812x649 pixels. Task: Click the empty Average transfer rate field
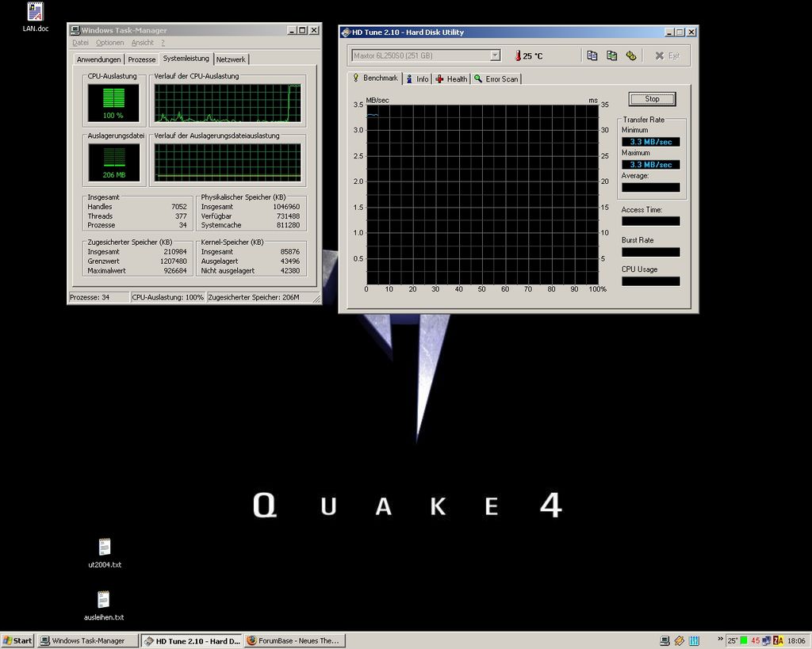[650, 187]
